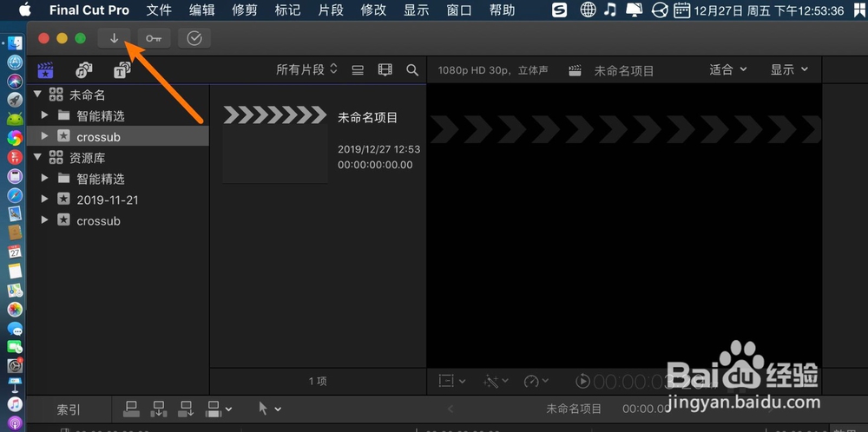Open overwrite edit options dropdown arrow

tap(228, 409)
